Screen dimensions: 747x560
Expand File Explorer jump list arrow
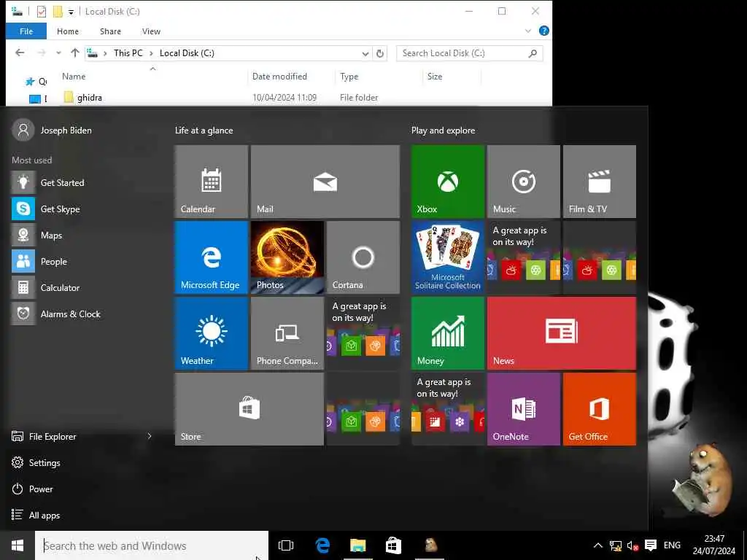point(150,436)
